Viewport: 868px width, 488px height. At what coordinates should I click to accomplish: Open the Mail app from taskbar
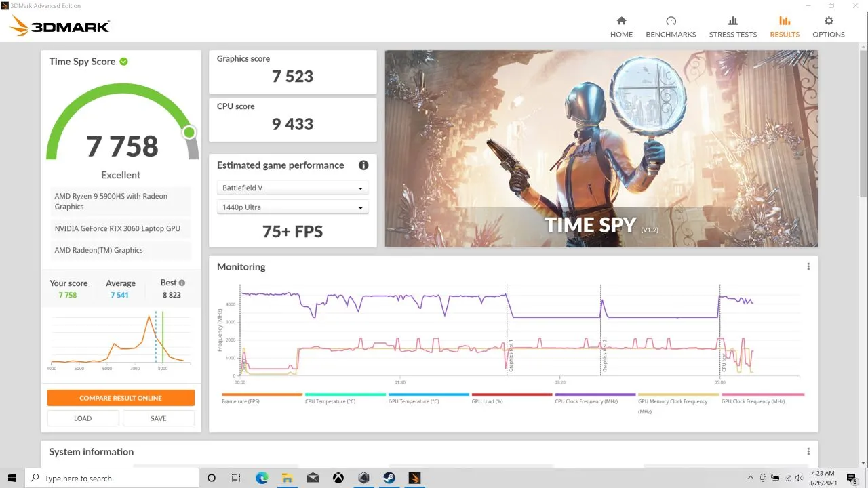(313, 478)
